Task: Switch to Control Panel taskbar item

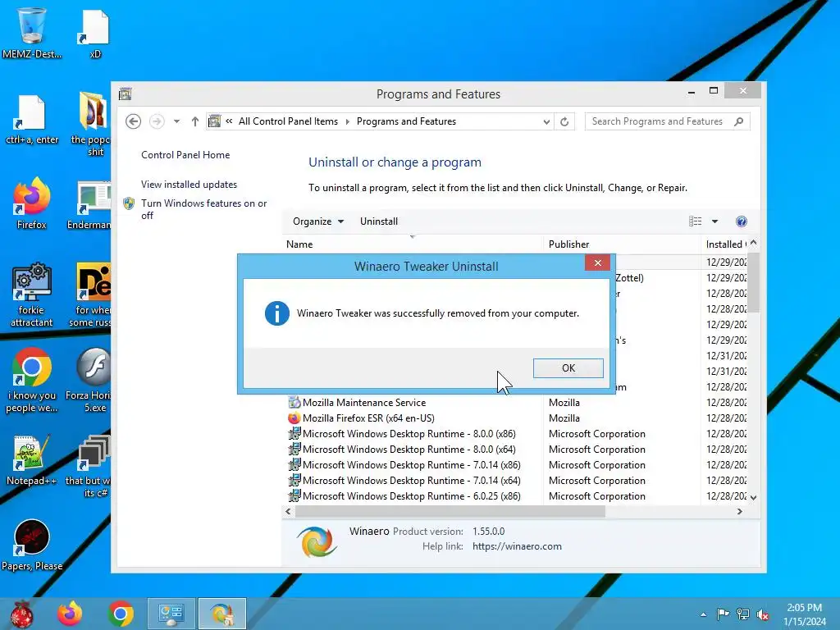Action: 171,614
